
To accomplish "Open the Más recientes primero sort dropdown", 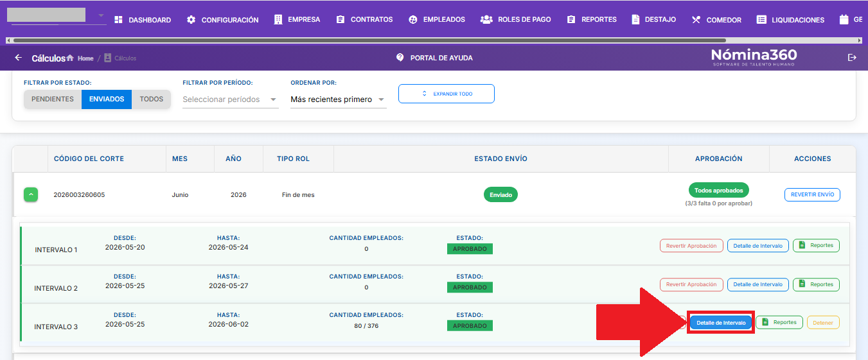I will (338, 99).
